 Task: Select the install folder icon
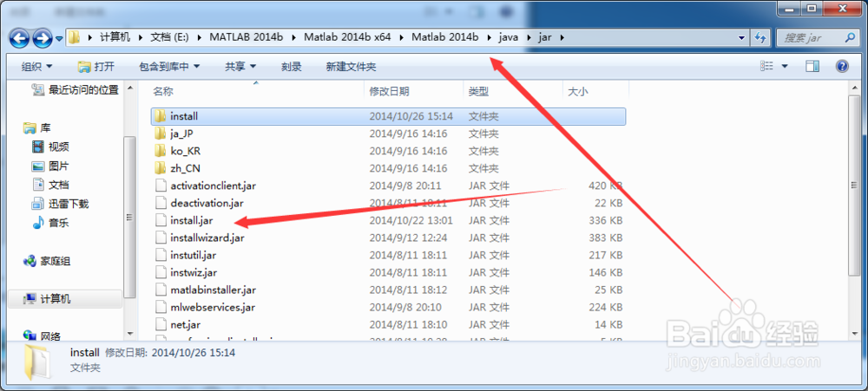160,116
